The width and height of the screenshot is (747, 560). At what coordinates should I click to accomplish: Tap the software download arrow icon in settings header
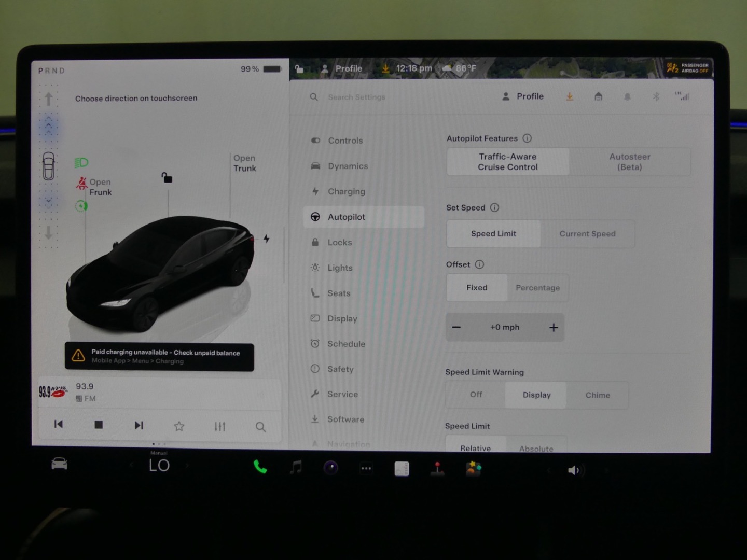[x=570, y=96]
